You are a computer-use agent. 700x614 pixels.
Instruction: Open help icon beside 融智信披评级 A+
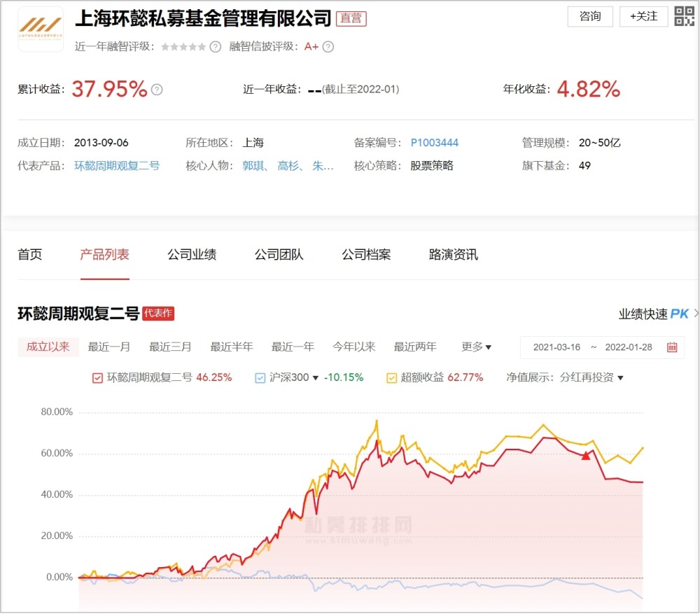point(328,47)
